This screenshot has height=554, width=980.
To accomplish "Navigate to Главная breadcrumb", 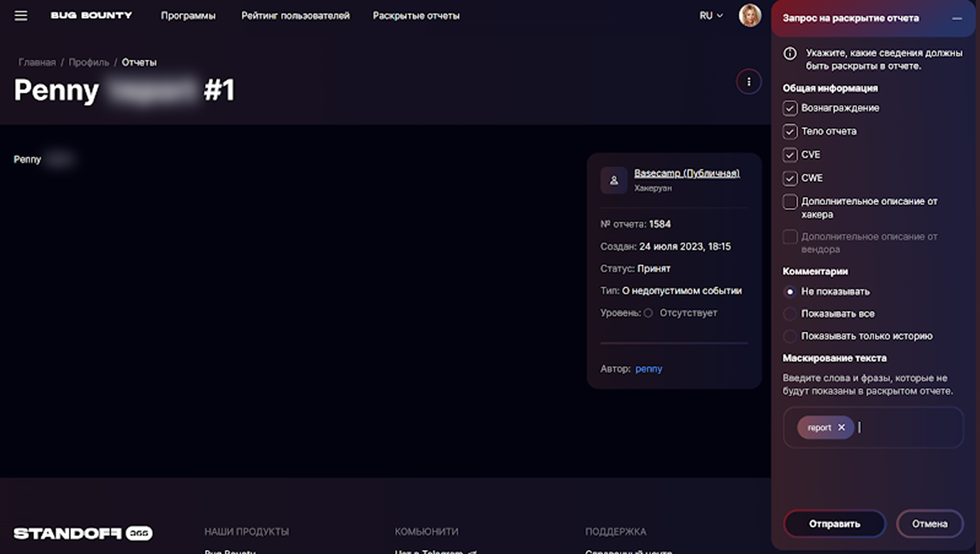I will coord(37,62).
